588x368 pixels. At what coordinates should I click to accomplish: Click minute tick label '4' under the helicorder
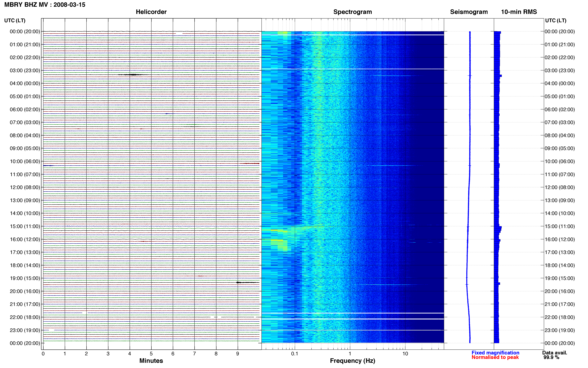pyautogui.click(x=130, y=354)
